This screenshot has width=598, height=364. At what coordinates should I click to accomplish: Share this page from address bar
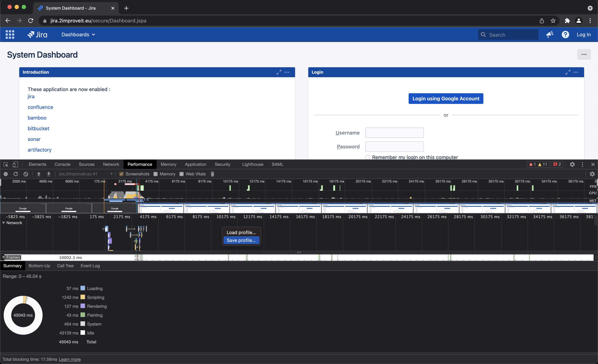click(x=542, y=21)
